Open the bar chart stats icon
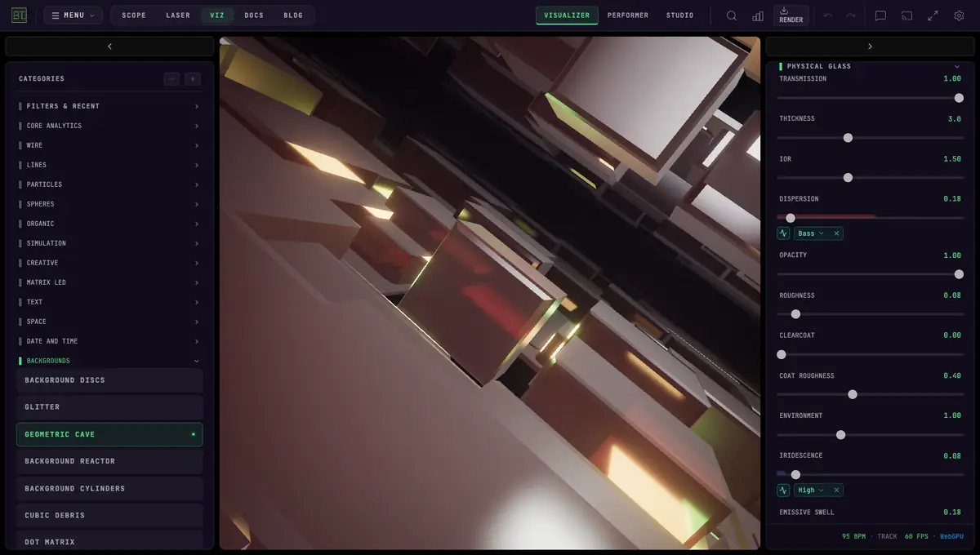 [x=758, y=16]
